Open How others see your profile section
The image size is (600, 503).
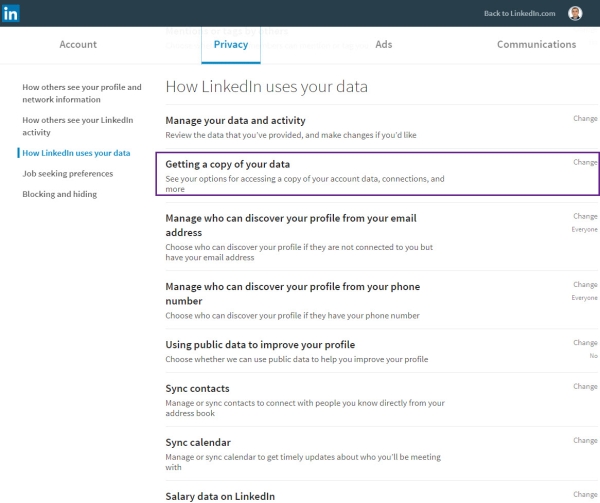pyautogui.click(x=82, y=93)
